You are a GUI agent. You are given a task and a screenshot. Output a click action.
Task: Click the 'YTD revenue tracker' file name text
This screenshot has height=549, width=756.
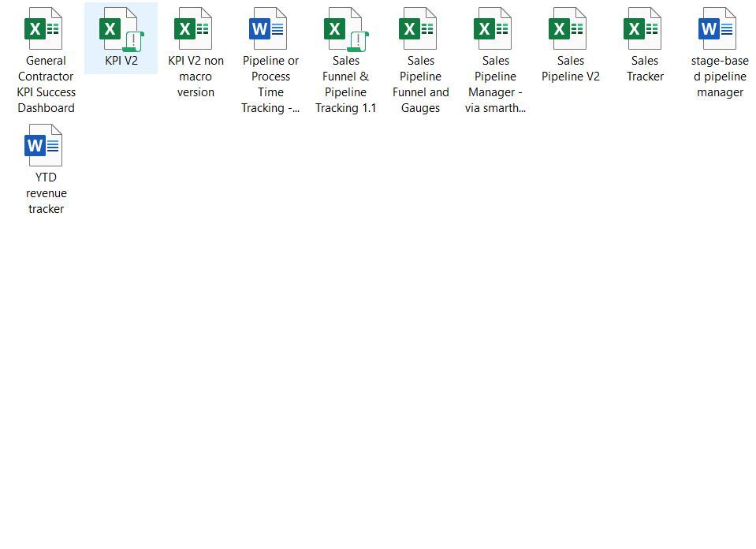point(46,193)
